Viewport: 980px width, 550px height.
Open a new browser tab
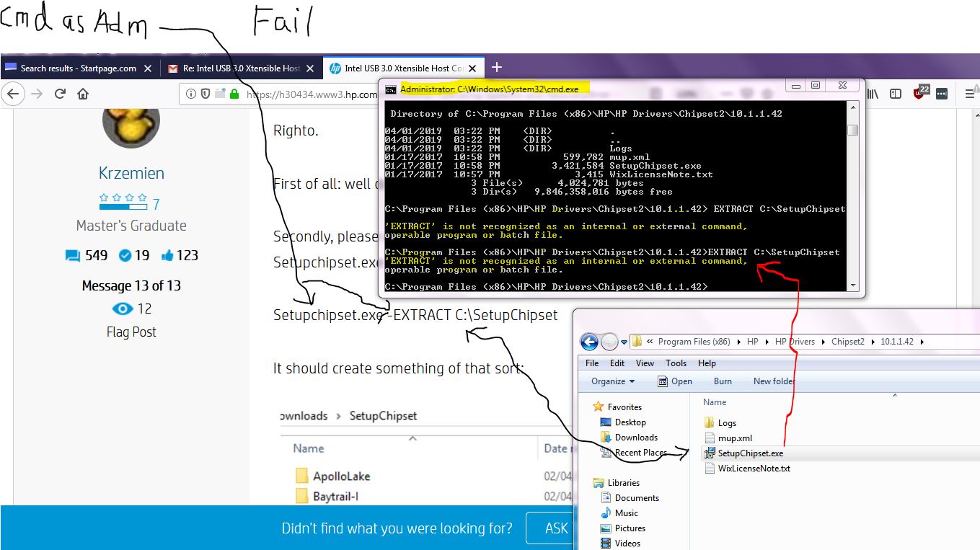[x=496, y=67]
